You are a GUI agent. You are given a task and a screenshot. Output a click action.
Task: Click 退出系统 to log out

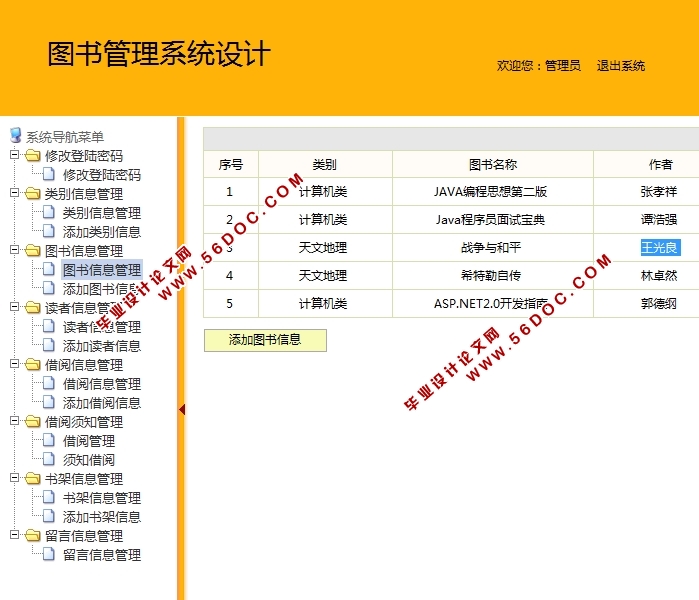click(621, 66)
